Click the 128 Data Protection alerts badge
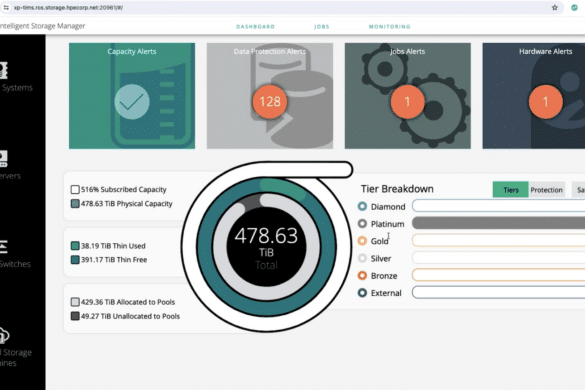This screenshot has width=585, height=390. pyautogui.click(x=270, y=102)
